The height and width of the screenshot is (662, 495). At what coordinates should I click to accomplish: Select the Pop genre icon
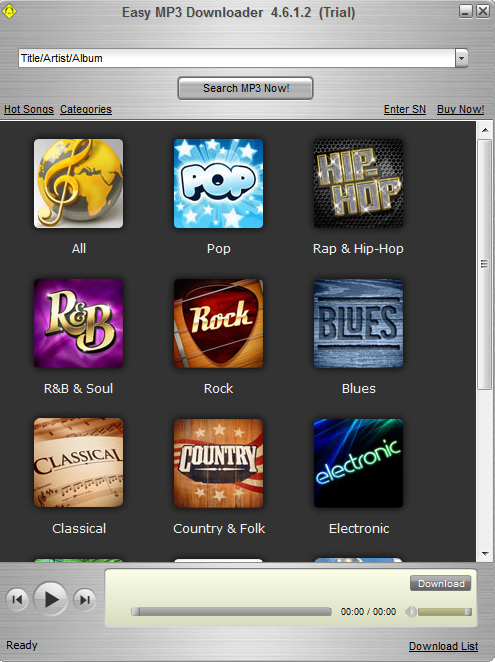[218, 184]
